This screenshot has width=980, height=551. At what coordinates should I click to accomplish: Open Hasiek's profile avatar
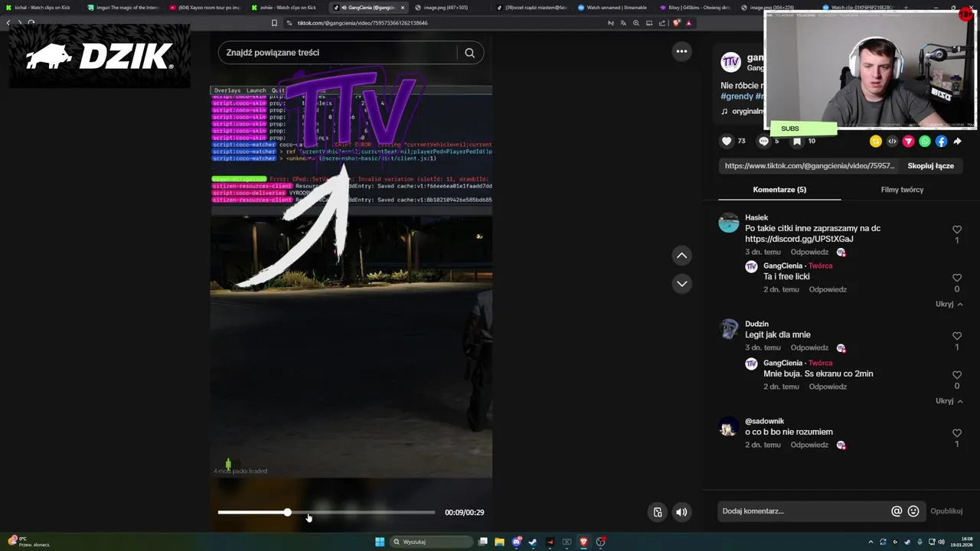pyautogui.click(x=729, y=223)
